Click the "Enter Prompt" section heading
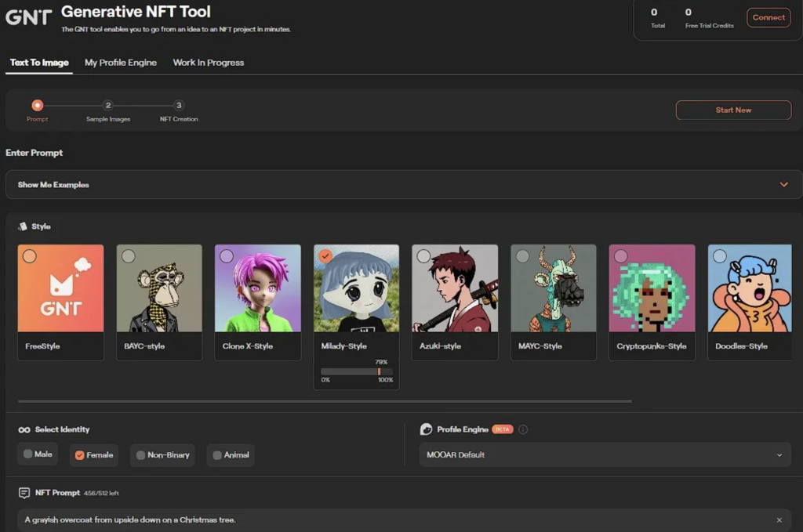The height and width of the screenshot is (532, 803). click(35, 153)
